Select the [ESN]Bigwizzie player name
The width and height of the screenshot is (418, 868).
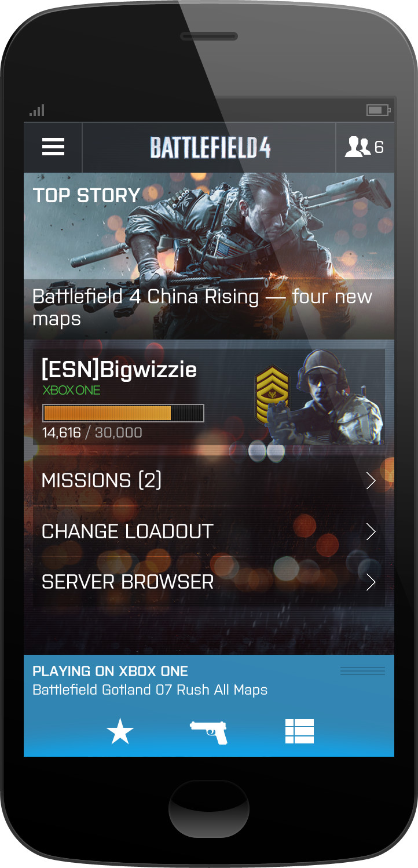(119, 369)
